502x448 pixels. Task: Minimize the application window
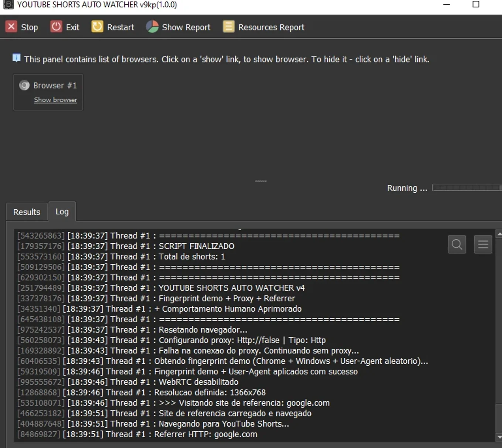tap(447, 4)
